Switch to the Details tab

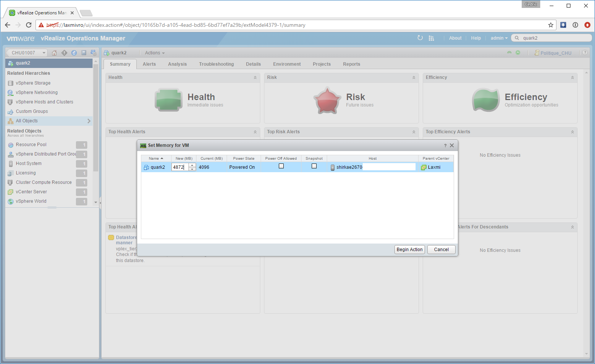pos(253,64)
